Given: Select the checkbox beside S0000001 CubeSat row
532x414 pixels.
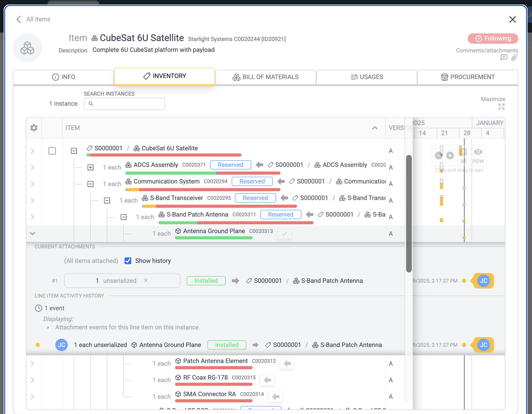Looking at the screenshot, I should [52, 151].
